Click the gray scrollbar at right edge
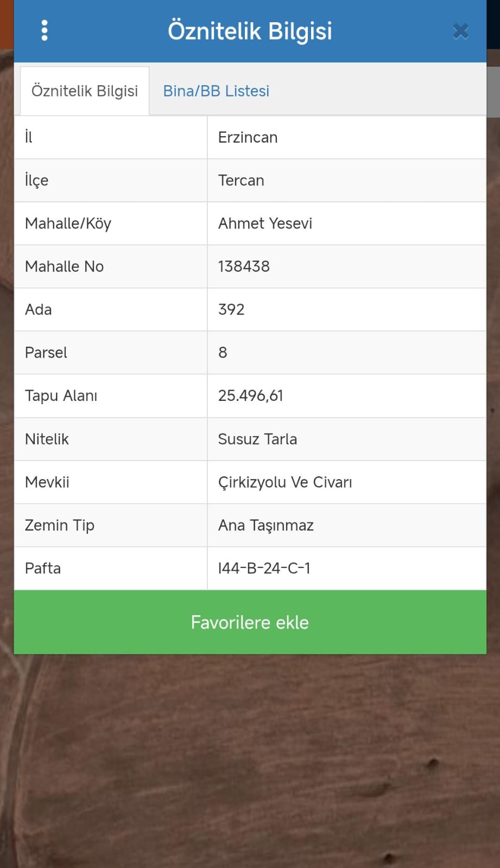The height and width of the screenshot is (868, 500). (x=493, y=92)
